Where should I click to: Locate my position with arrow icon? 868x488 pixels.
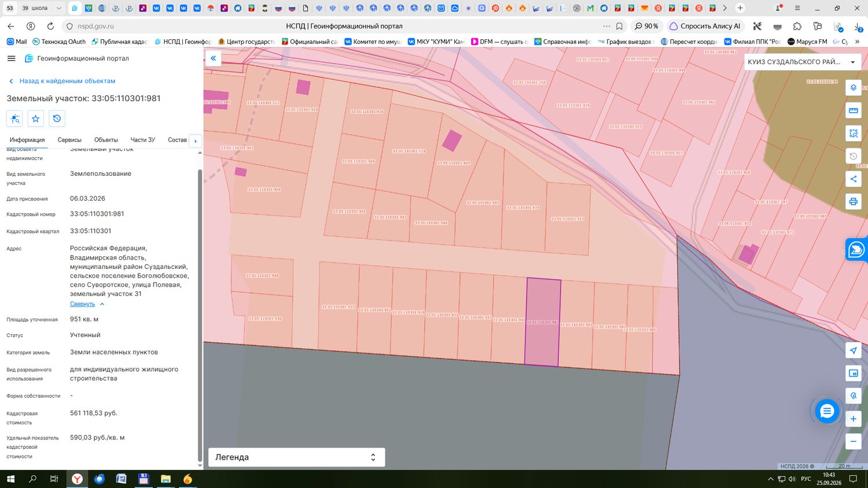click(853, 350)
